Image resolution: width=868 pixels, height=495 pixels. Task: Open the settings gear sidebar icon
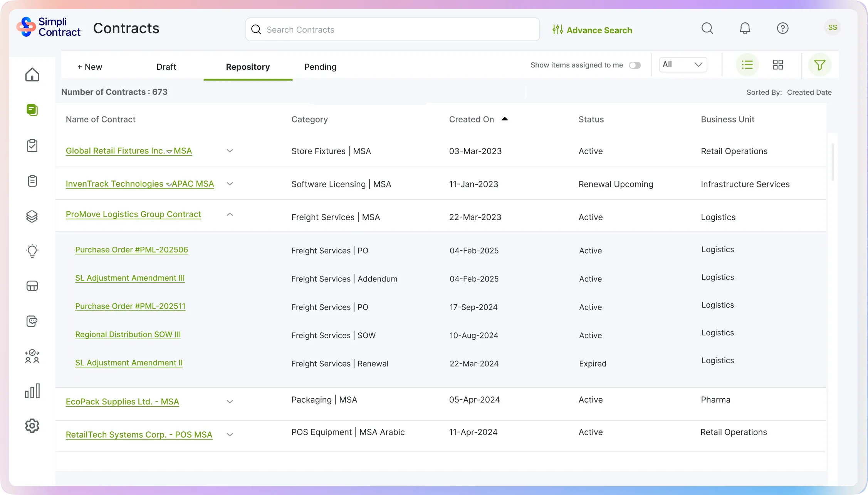click(x=32, y=426)
